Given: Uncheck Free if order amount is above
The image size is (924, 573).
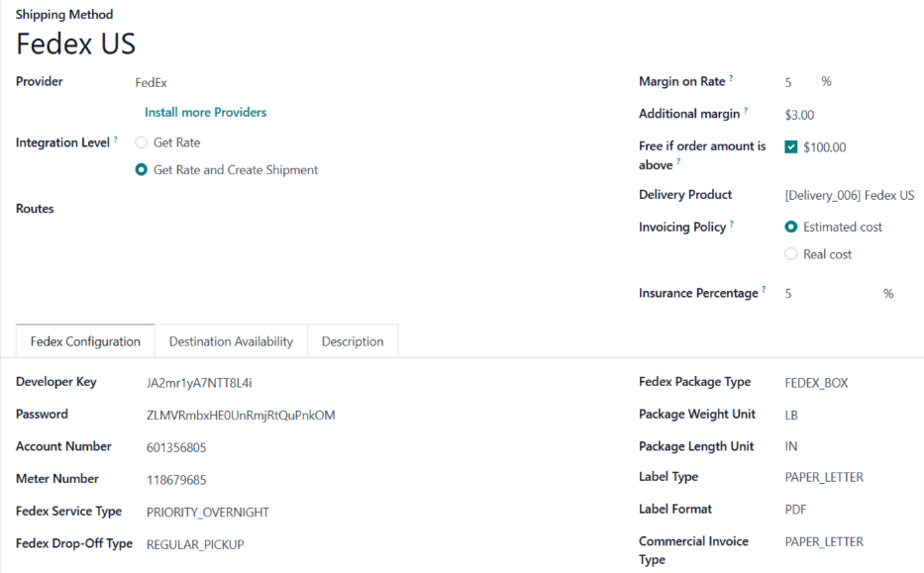Looking at the screenshot, I should coord(789,146).
